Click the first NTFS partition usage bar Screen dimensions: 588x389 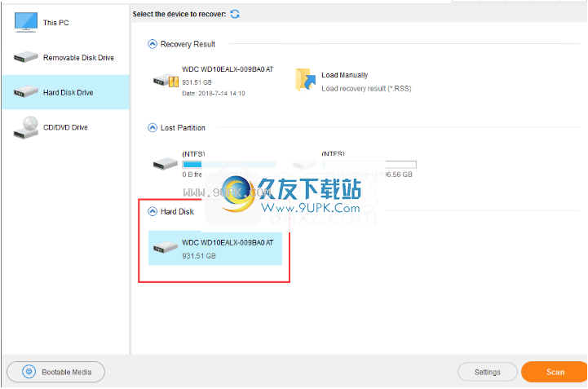click(x=228, y=164)
